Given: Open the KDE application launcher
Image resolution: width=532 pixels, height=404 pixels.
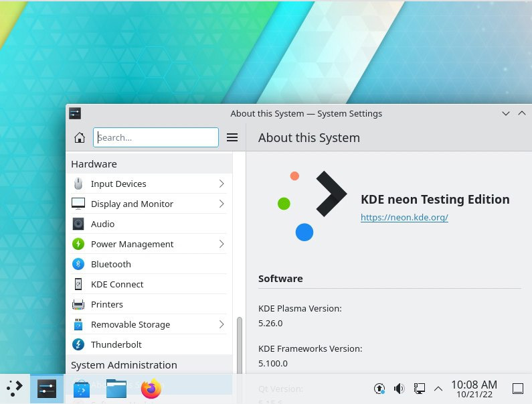Looking at the screenshot, I should coord(15,389).
